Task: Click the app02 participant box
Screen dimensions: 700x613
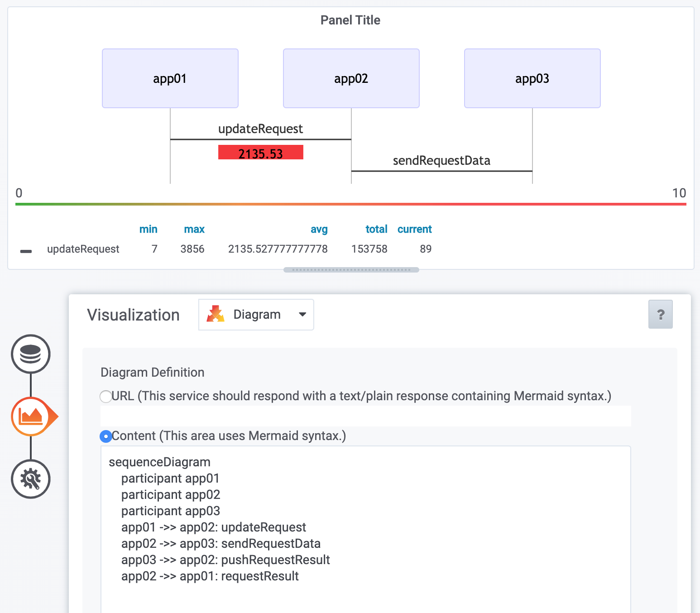Action: (351, 78)
